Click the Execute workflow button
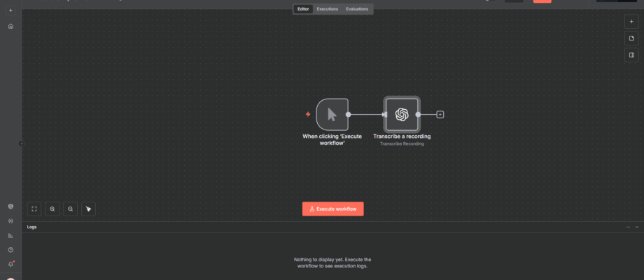 (x=333, y=209)
